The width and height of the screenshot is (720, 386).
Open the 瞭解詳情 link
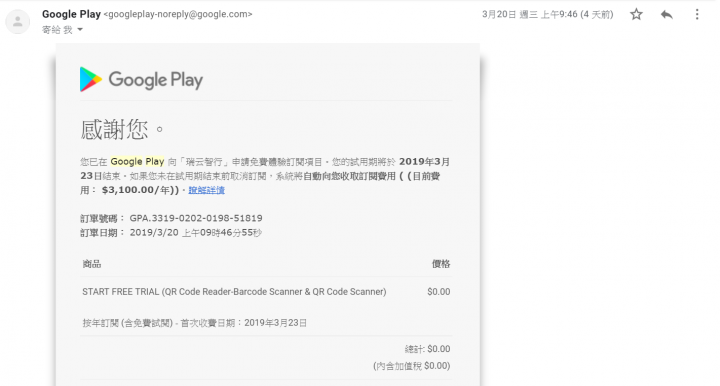coord(206,190)
